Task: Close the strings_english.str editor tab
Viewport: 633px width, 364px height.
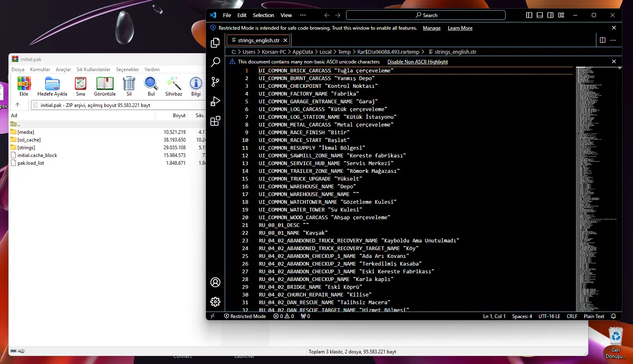Action: point(285,40)
